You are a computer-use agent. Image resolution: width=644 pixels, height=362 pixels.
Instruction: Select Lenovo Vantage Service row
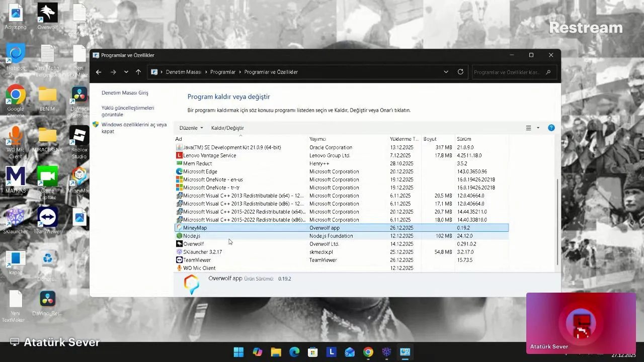(x=342, y=155)
